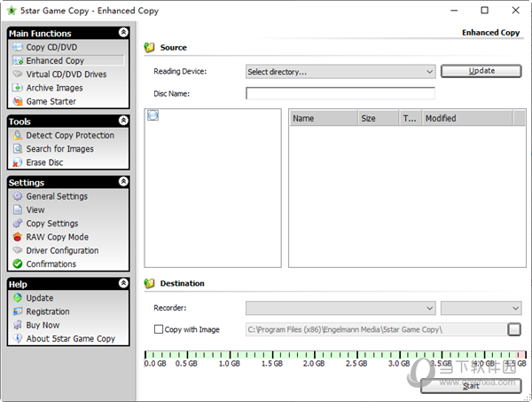Click the Start button
The width and height of the screenshot is (532, 402).
tap(471, 386)
